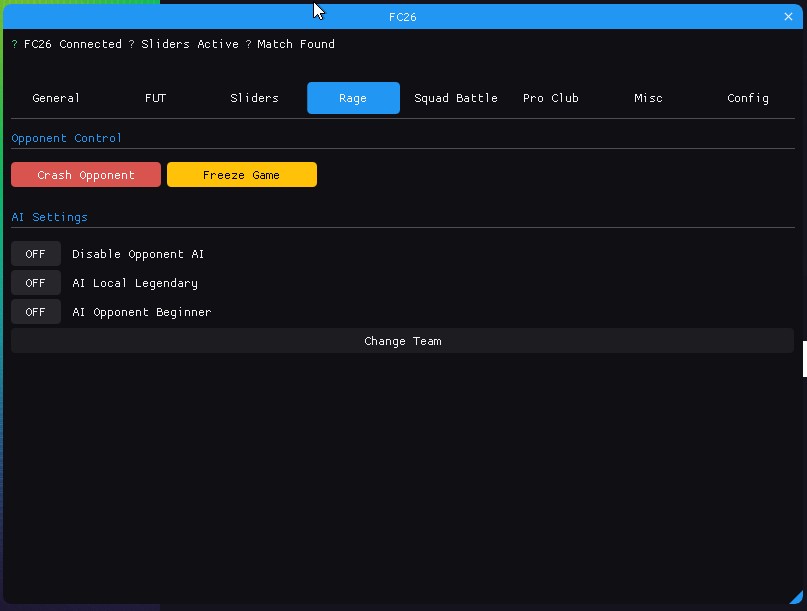807x611 pixels.
Task: Toggle Disable Opponent AI switch
Action: [x=36, y=254]
